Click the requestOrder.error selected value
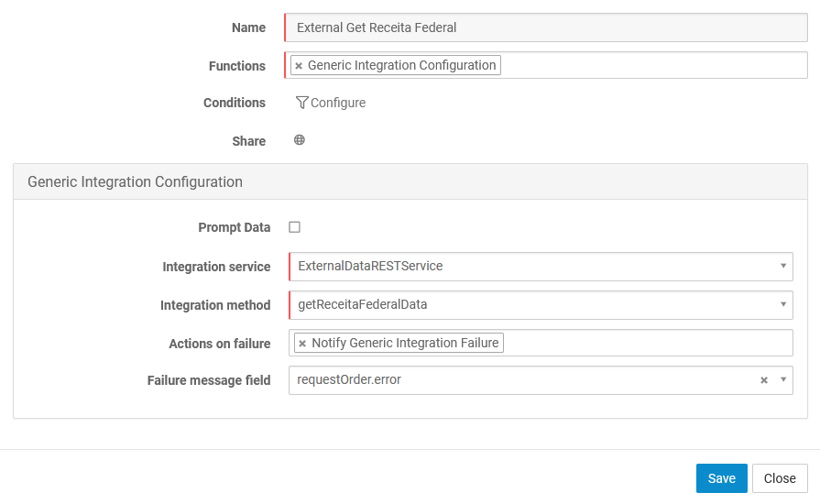This screenshot has width=820, height=504. [x=349, y=380]
